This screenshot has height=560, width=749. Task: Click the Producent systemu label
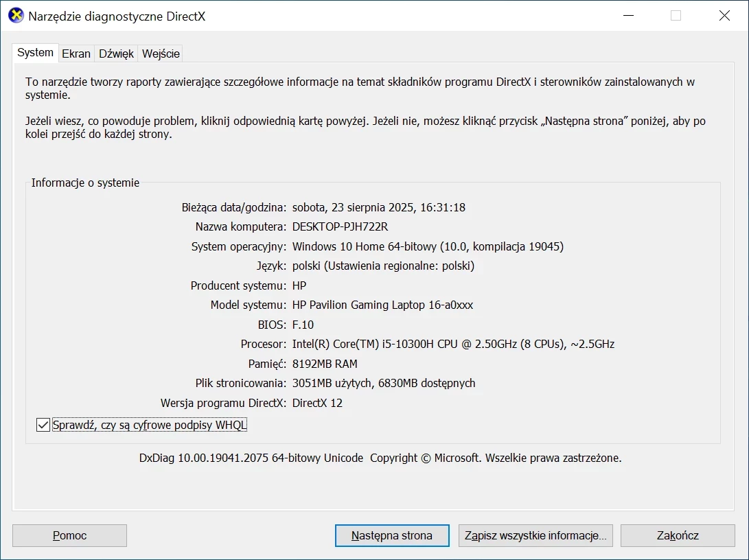[x=238, y=285]
